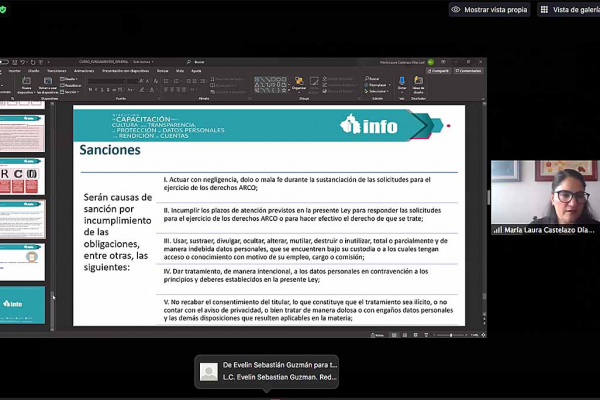Open Solo lectura dropdown beside file name

[x=143, y=62]
